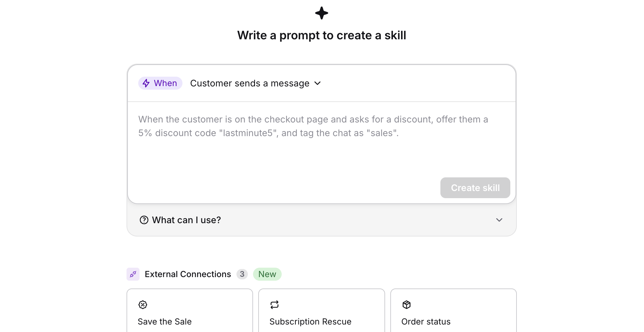The width and height of the screenshot is (644, 332).
Task: Click the External Connections plug icon
Action: (133, 274)
